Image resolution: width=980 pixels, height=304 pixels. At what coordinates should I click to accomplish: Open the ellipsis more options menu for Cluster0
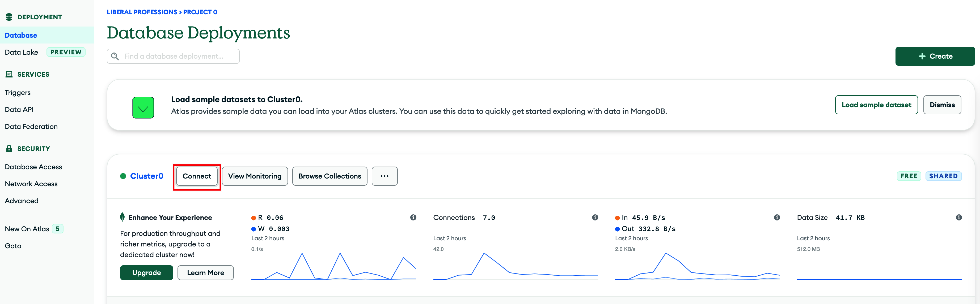[385, 176]
